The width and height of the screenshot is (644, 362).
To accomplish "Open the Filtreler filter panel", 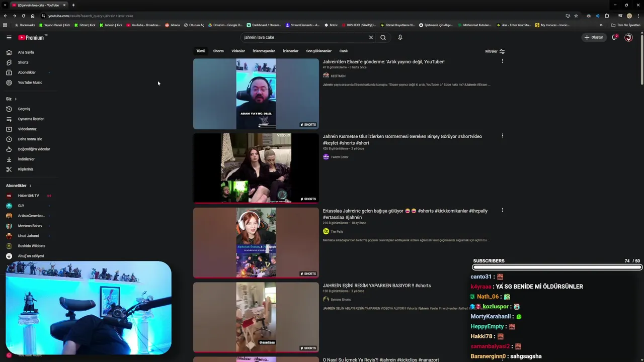I will click(495, 51).
